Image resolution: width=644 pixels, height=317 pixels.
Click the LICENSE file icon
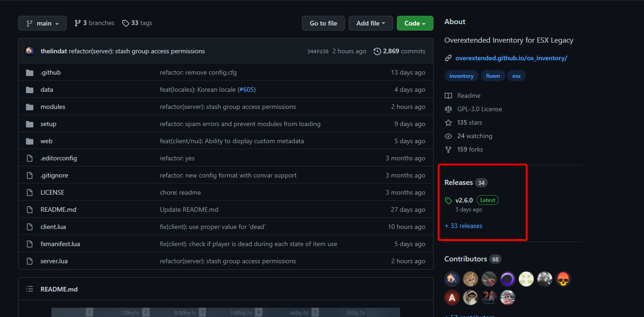pyautogui.click(x=30, y=192)
